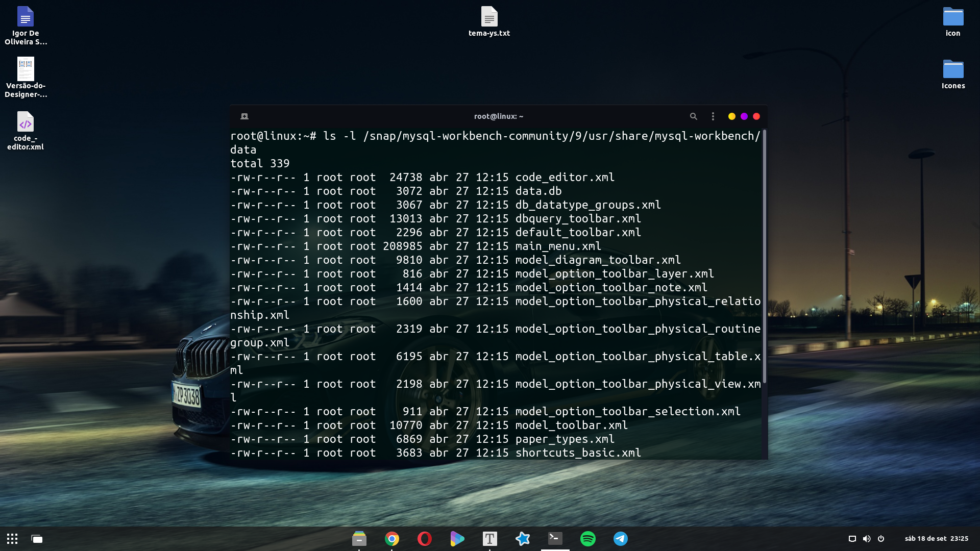
Task: Open Telegram from the taskbar
Action: [x=621, y=539]
